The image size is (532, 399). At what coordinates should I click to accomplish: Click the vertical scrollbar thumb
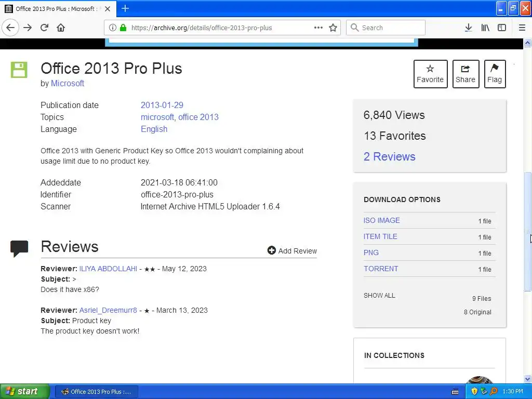(x=528, y=231)
